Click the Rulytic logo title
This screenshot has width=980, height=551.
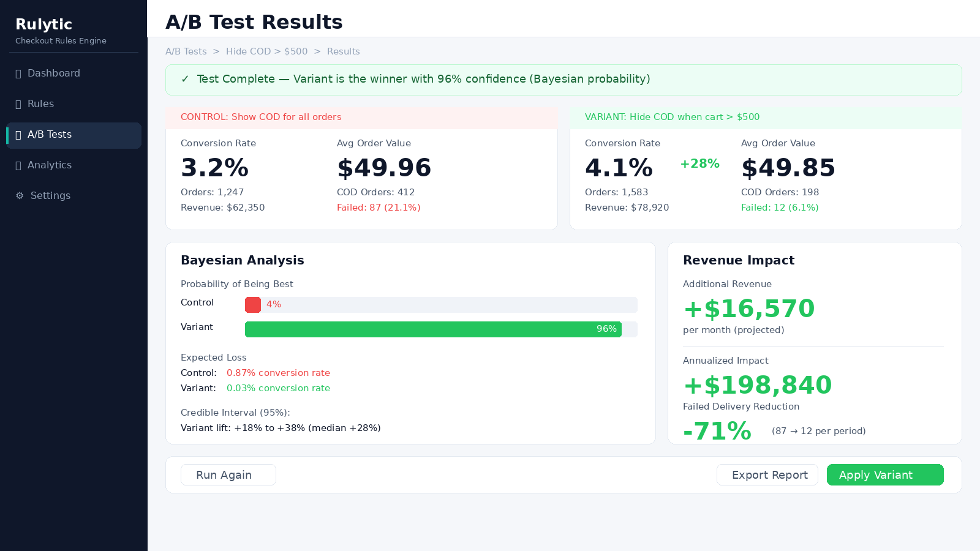pyautogui.click(x=43, y=24)
